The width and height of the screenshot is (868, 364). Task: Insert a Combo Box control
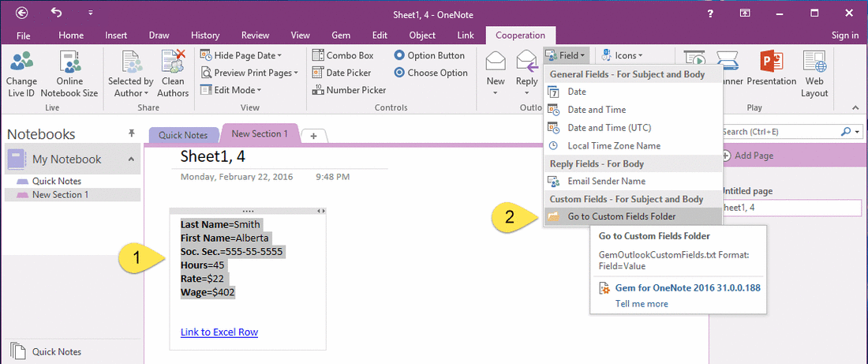coord(343,55)
